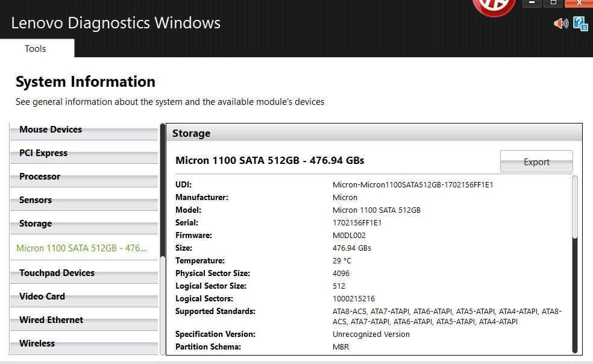The height and width of the screenshot is (364, 593).
Task: Expand Video Card category
Action: 84,297
